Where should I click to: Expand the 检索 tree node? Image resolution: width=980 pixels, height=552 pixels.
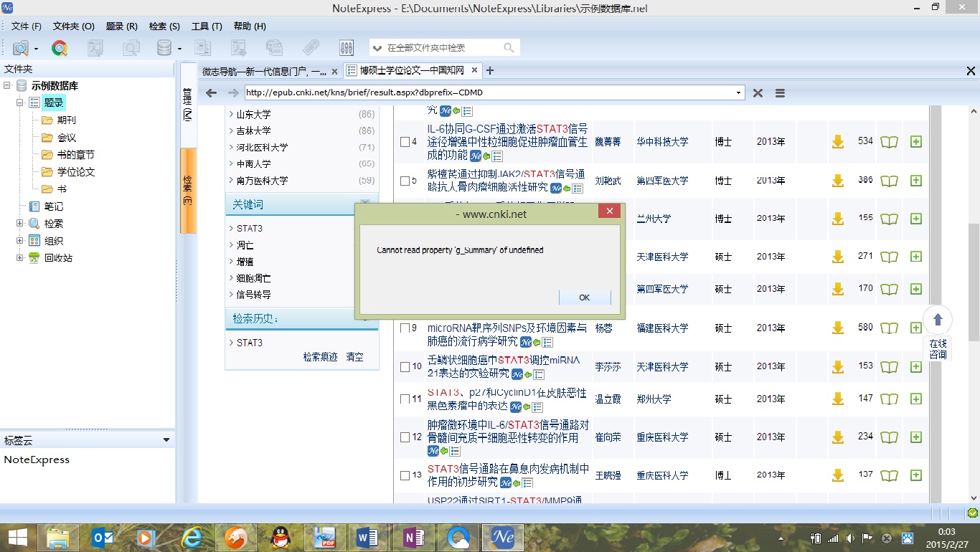20,223
